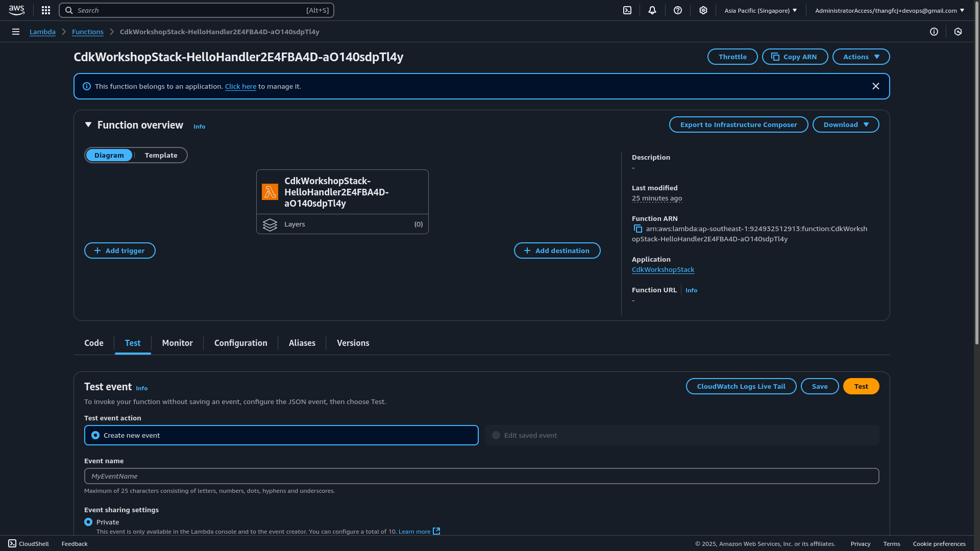Open the notifications bell
Screen dimensions: 980x551
tap(652, 10)
